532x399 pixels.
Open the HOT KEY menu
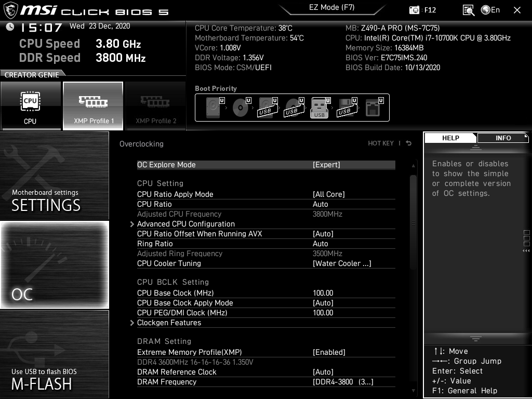click(x=381, y=143)
